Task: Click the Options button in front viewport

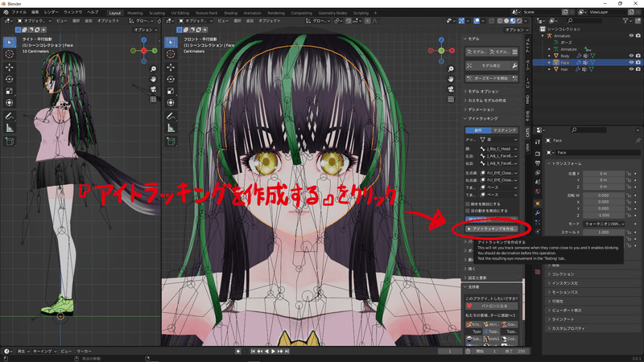Action: 516,30
